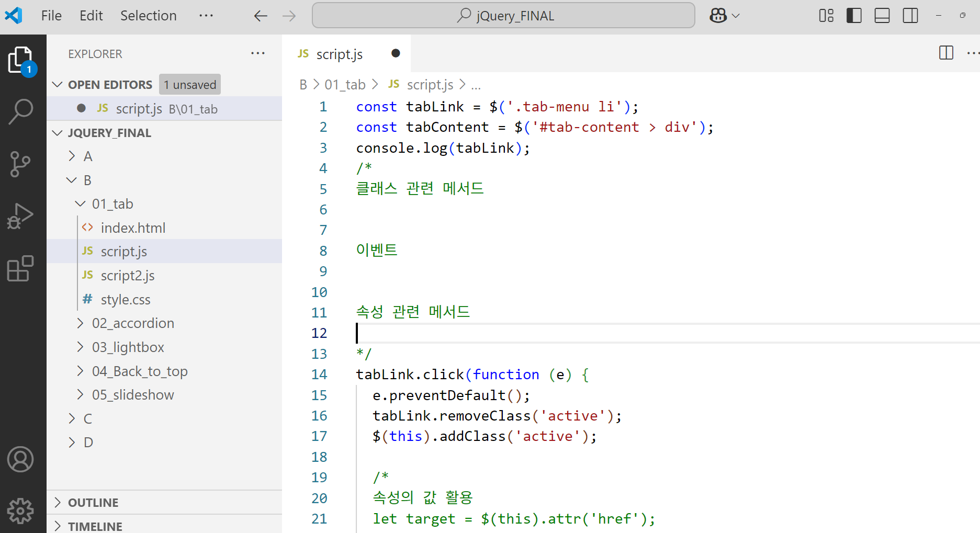Open the Source Control view
Image resolution: width=980 pixels, height=533 pixels.
click(x=21, y=164)
